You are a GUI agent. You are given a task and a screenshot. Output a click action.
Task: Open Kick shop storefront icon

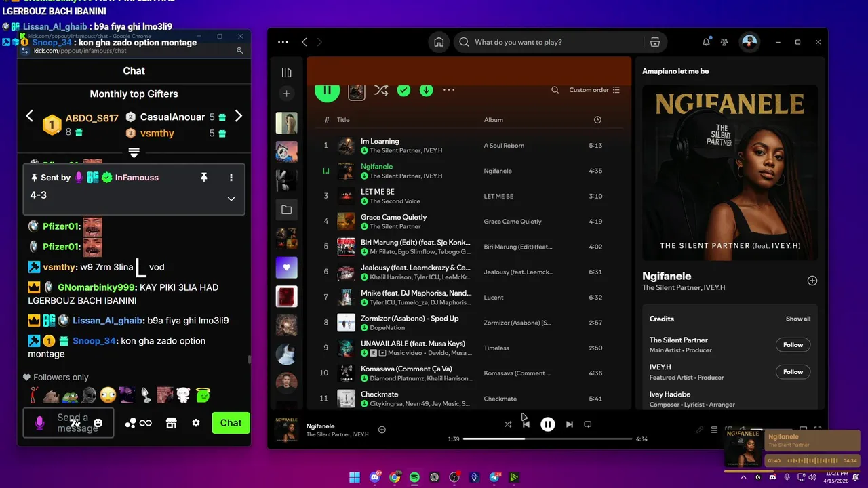[171, 423]
